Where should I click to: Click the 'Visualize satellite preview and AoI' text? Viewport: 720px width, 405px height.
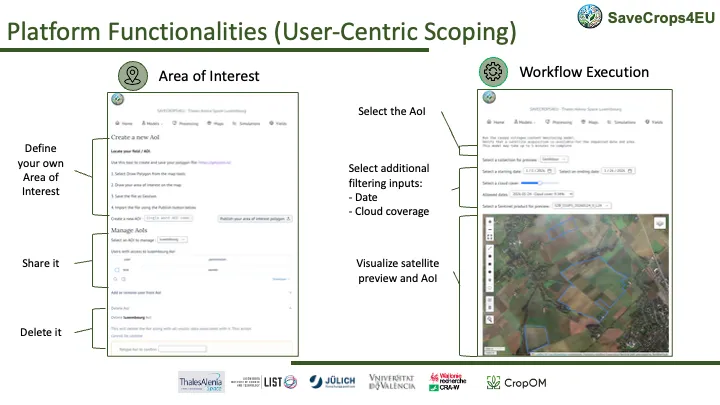click(x=398, y=270)
